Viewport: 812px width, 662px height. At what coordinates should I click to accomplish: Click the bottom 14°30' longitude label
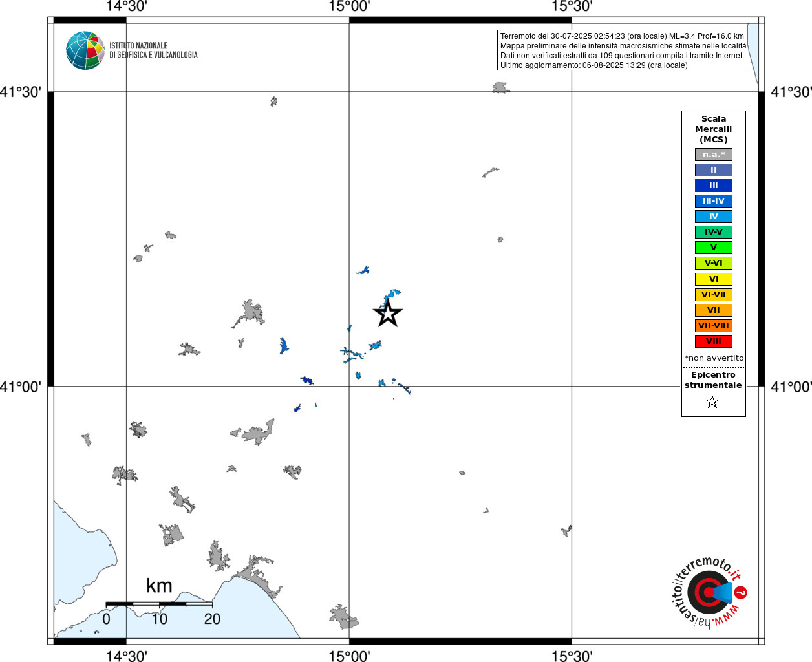tap(127, 656)
